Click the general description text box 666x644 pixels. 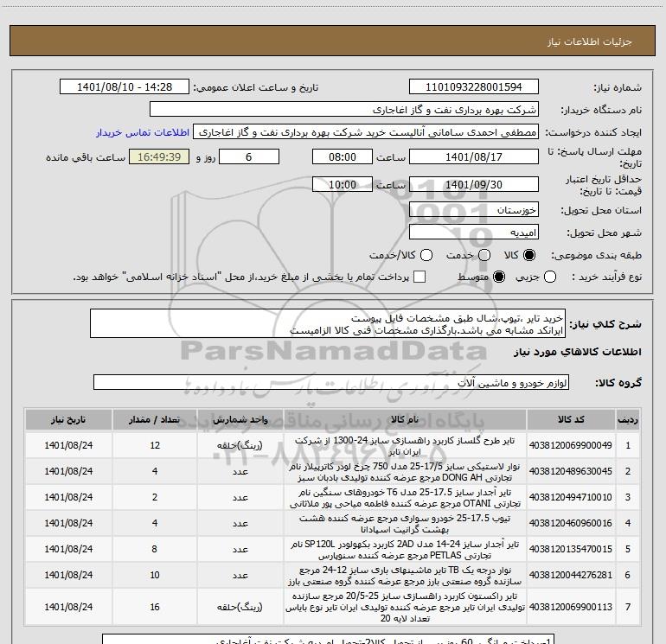click(328, 324)
